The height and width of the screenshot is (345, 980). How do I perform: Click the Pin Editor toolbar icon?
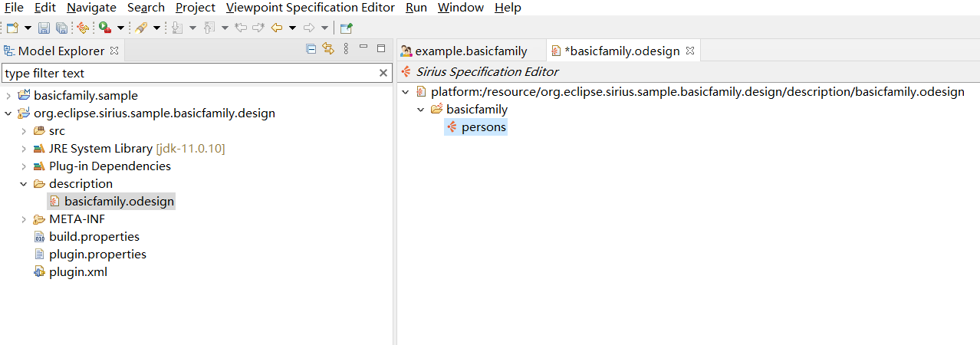(x=346, y=28)
